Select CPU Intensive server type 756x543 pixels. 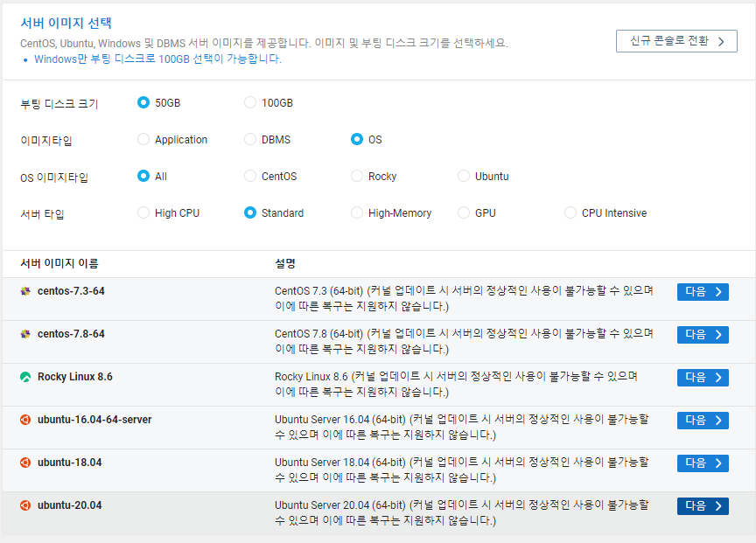[x=570, y=212]
